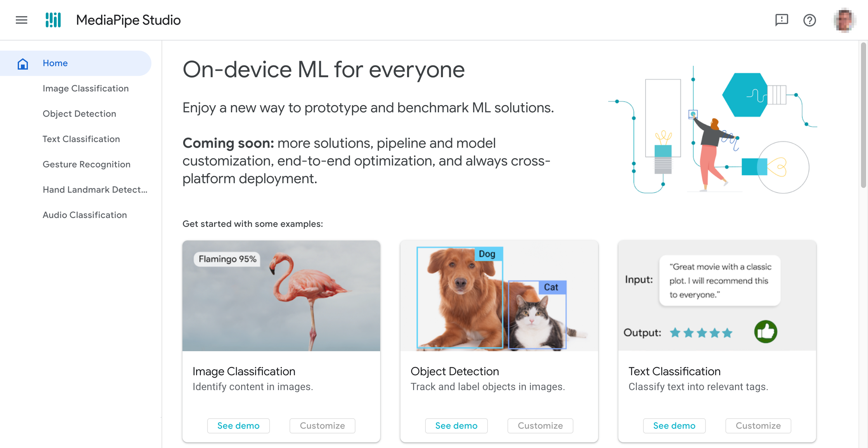This screenshot has height=448, width=868.
Task: Select the Audio Classification sidebar item
Action: click(x=85, y=215)
